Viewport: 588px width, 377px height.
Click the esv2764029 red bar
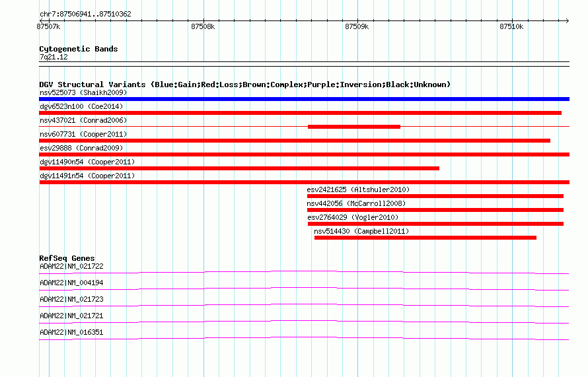coord(435,224)
